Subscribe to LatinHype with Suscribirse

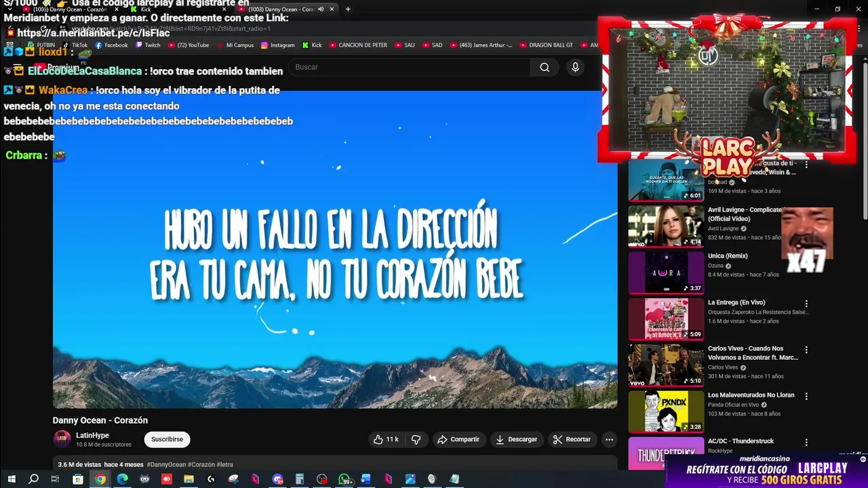(167, 439)
